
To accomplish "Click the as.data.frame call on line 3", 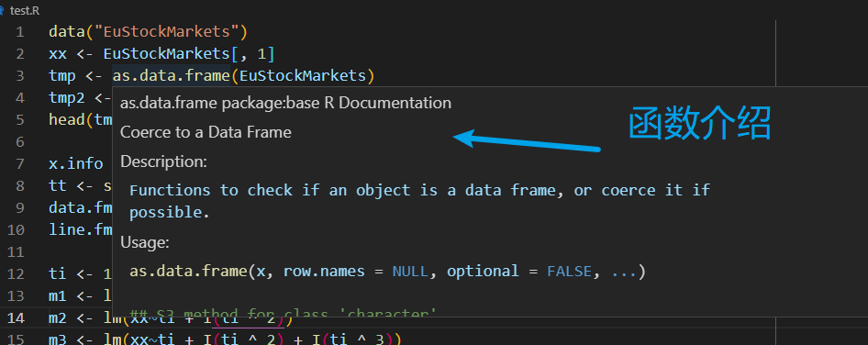I will pyautogui.click(x=171, y=76).
